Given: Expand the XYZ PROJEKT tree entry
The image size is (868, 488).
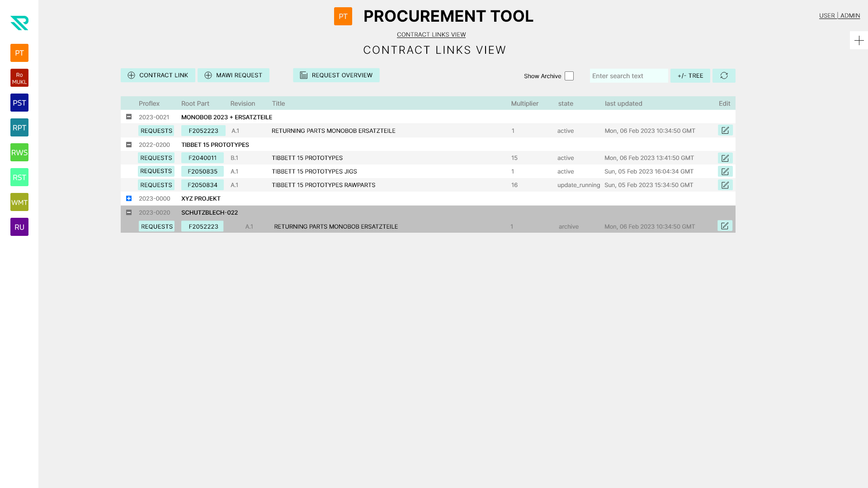Looking at the screenshot, I should [129, 198].
